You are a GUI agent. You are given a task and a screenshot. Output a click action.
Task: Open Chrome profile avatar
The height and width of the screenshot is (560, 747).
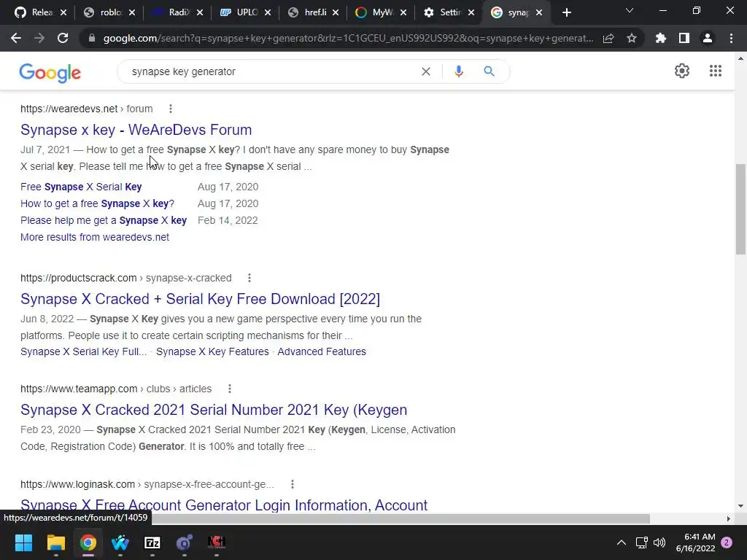pyautogui.click(x=708, y=38)
